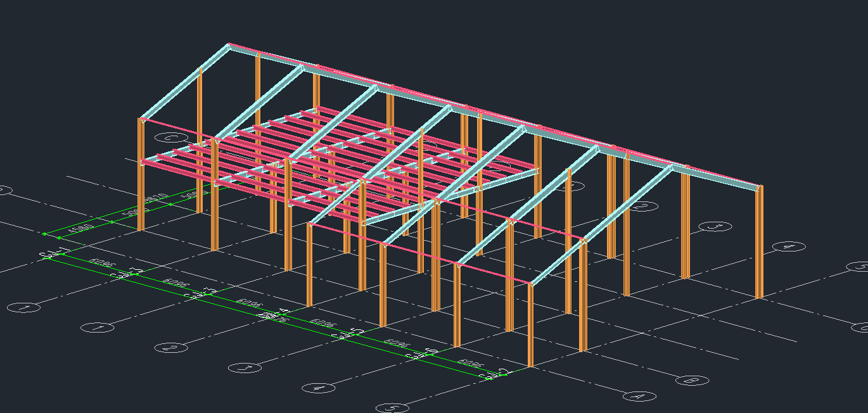Select the leftmost cyan roof rafter
This screenshot has height=413, width=868.
184,82
